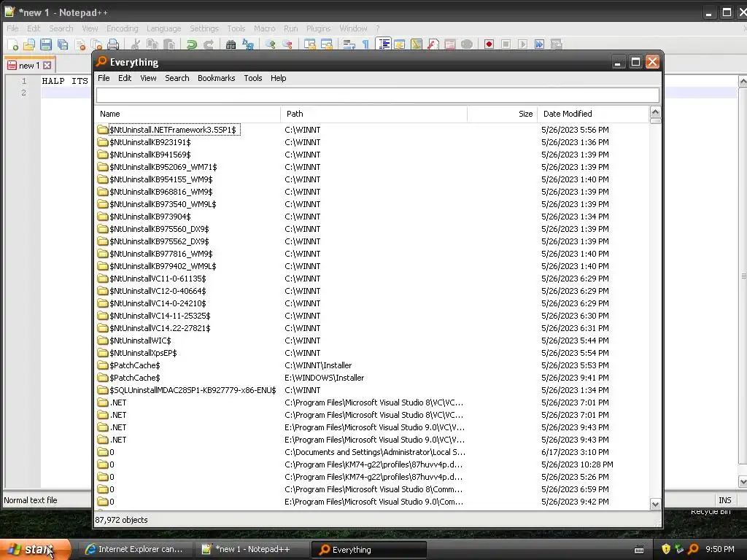Sort results by Path column header

374,114
